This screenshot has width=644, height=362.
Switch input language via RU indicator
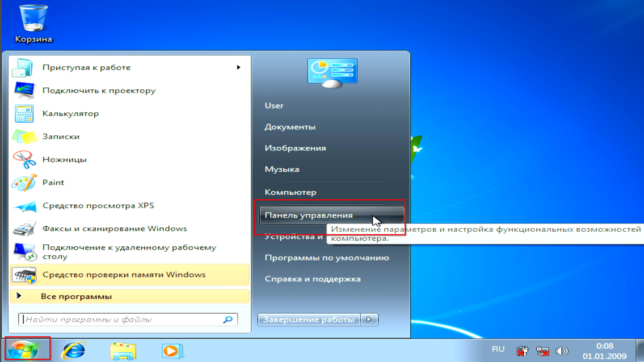click(498, 349)
